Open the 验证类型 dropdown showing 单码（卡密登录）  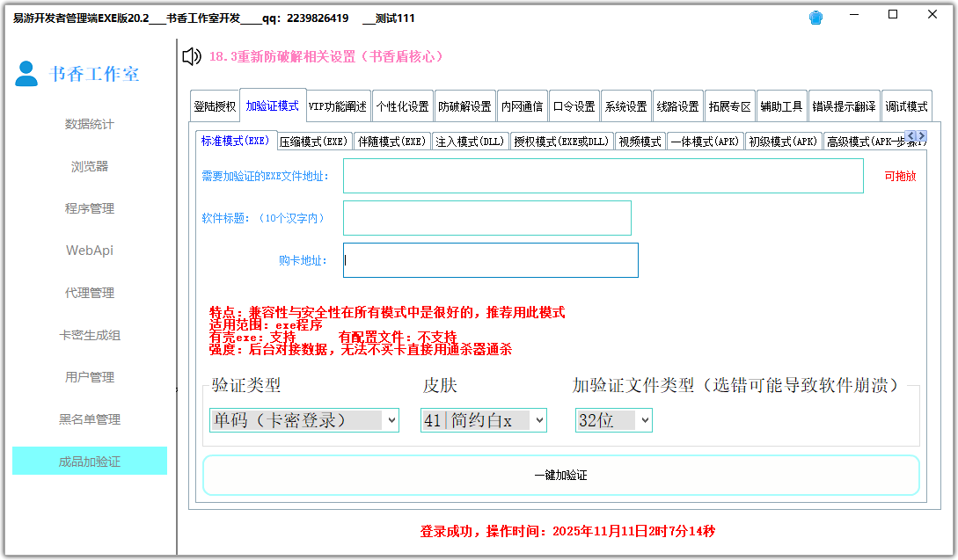(303, 419)
